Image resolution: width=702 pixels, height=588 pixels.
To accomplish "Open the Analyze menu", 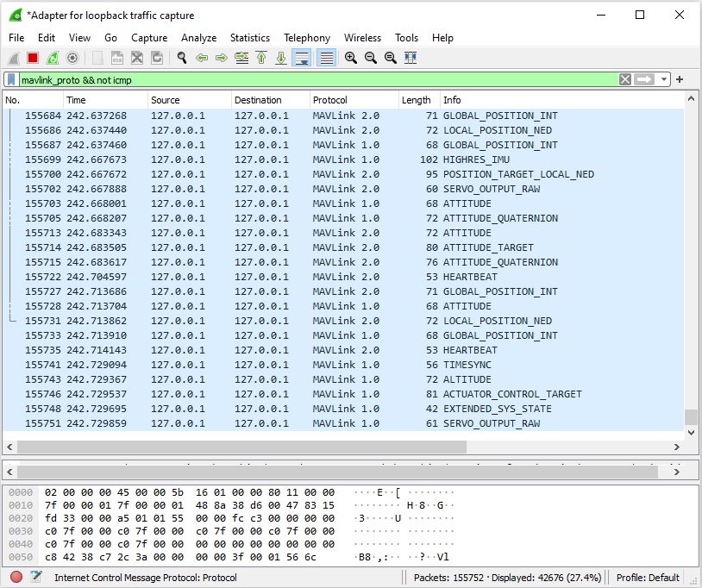I will (198, 38).
